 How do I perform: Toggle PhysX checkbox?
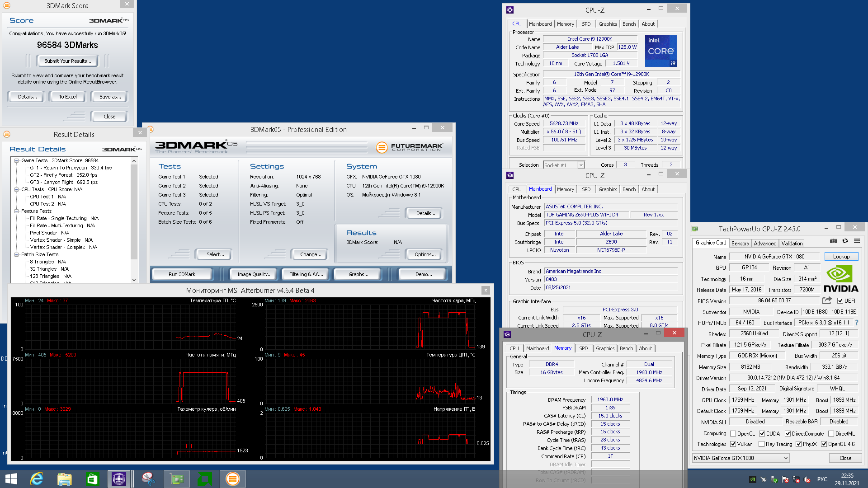point(798,444)
